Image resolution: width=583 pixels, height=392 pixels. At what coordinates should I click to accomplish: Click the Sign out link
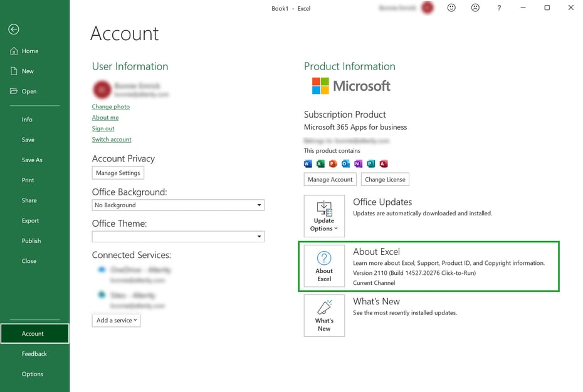(103, 128)
